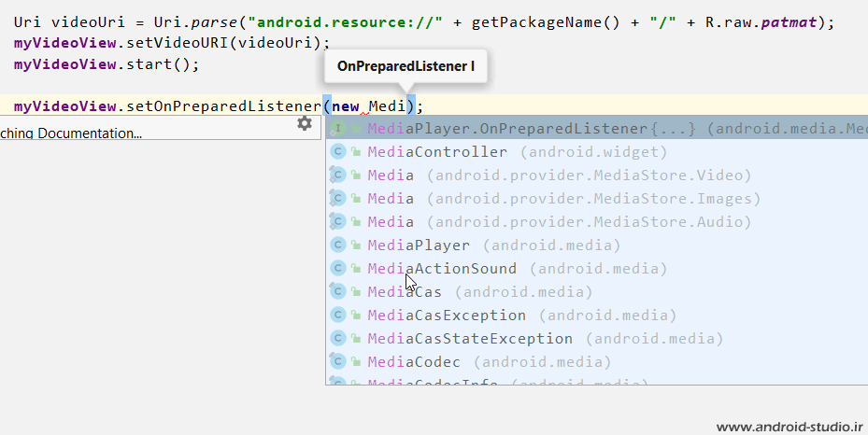Click class icon beside MediaCodec entry
868x435 pixels.
pos(339,361)
